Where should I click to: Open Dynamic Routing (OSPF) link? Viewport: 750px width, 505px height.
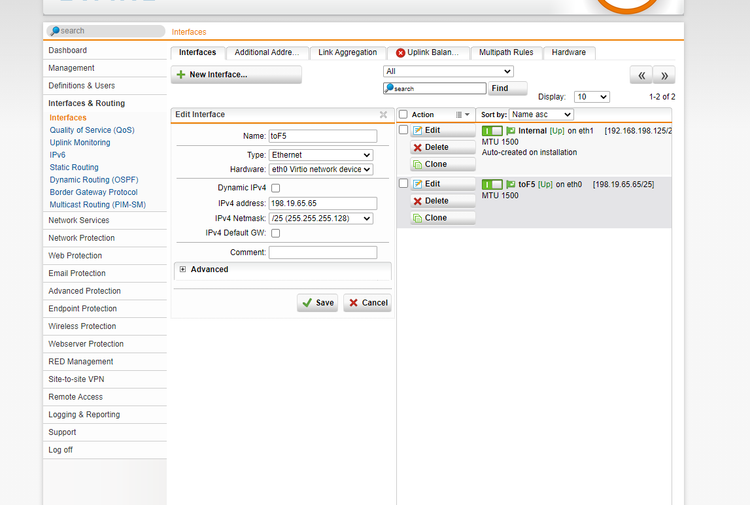click(94, 180)
